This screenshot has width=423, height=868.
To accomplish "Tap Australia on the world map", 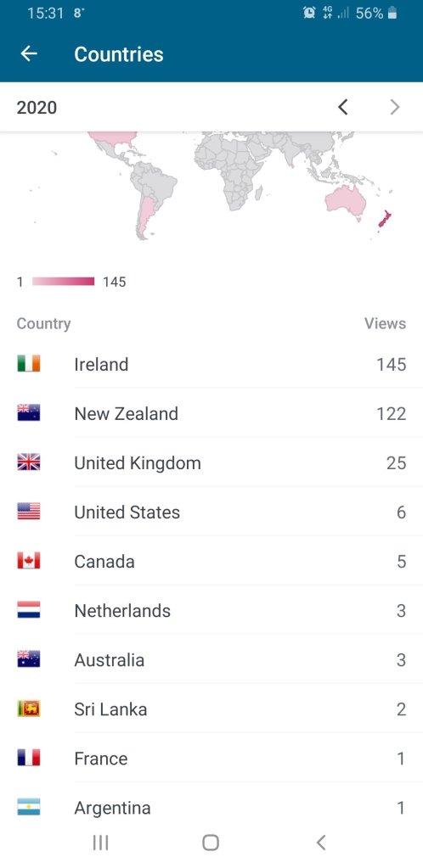I will tap(346, 201).
